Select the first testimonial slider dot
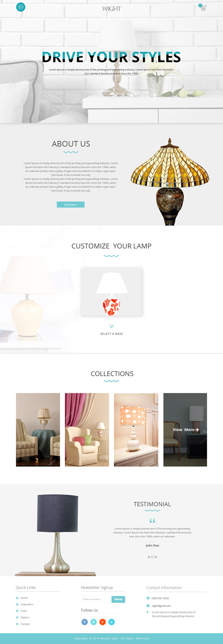This screenshot has height=644, width=223. (x=149, y=557)
